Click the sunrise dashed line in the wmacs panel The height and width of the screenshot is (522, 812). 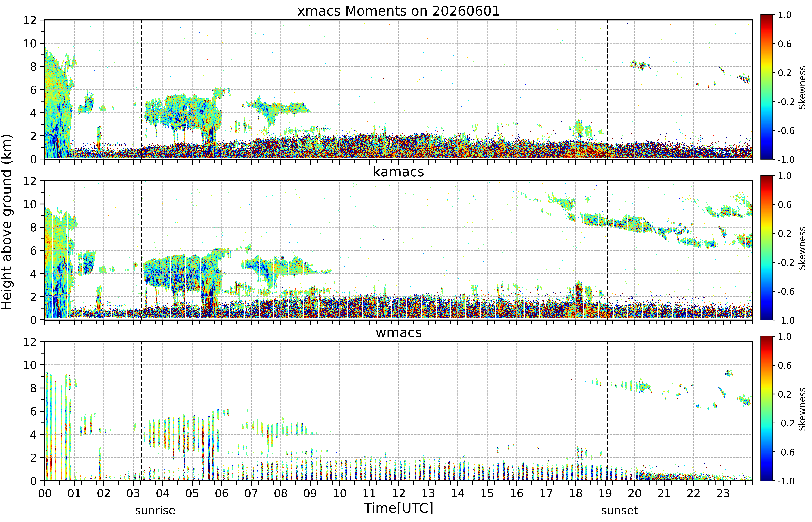141,411
